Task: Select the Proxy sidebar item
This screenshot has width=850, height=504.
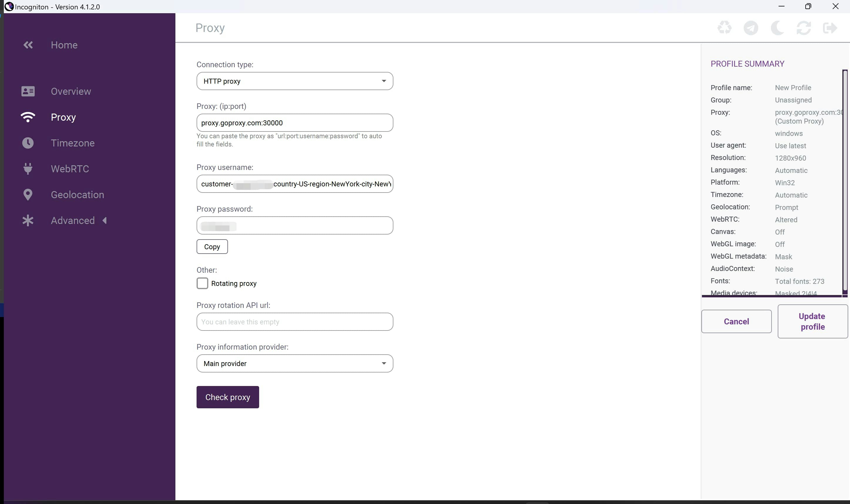Action: coord(63,117)
